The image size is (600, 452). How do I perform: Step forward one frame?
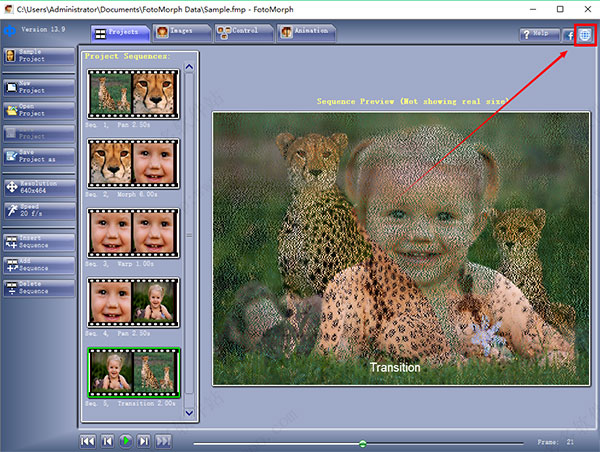click(x=144, y=441)
